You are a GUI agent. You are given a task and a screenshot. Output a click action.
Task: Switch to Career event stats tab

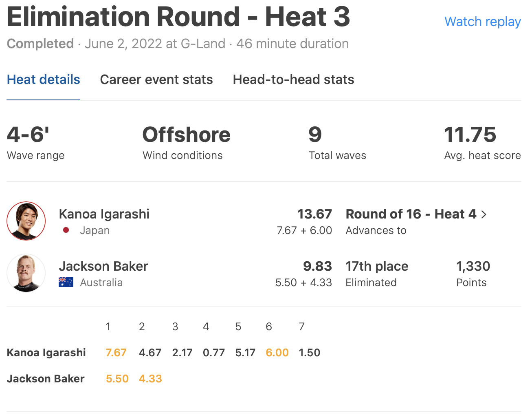[156, 79]
